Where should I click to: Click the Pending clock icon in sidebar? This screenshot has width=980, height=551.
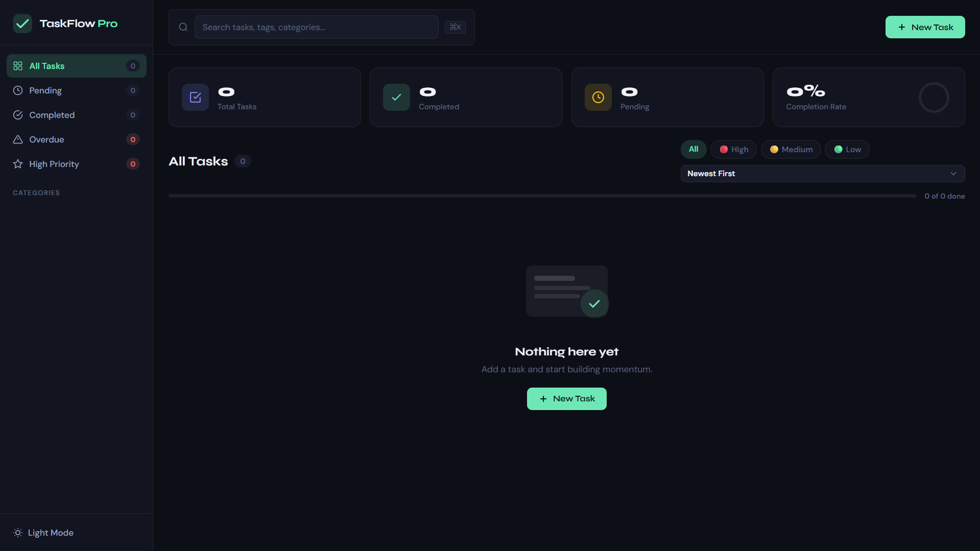[18, 90]
